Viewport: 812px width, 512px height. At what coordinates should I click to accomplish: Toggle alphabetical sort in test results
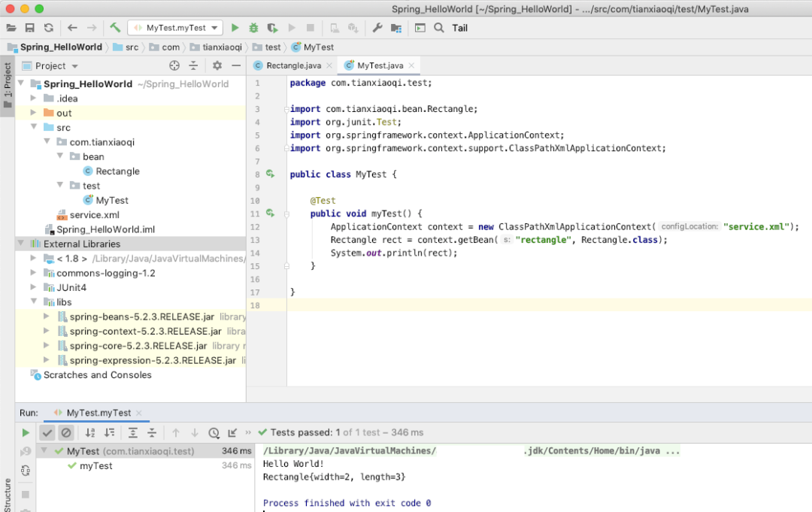(x=90, y=432)
